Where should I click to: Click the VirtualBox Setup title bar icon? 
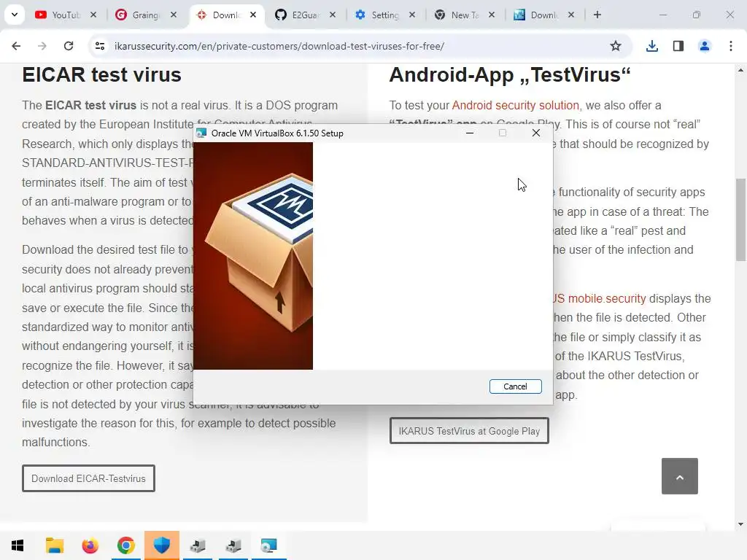click(201, 133)
